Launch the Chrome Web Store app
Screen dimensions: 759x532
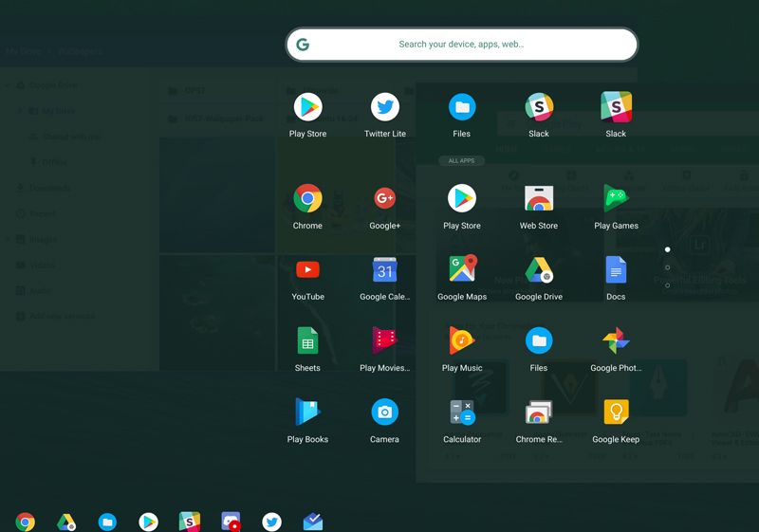(539, 199)
